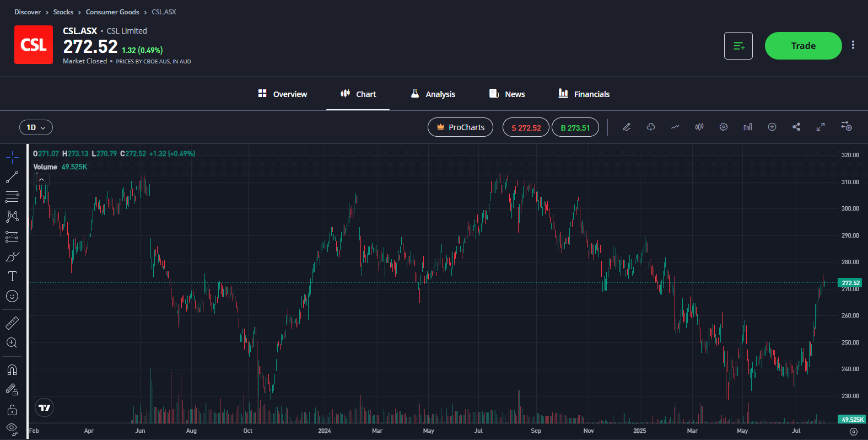
Task: Click the red CSL company logo
Action: coord(34,45)
